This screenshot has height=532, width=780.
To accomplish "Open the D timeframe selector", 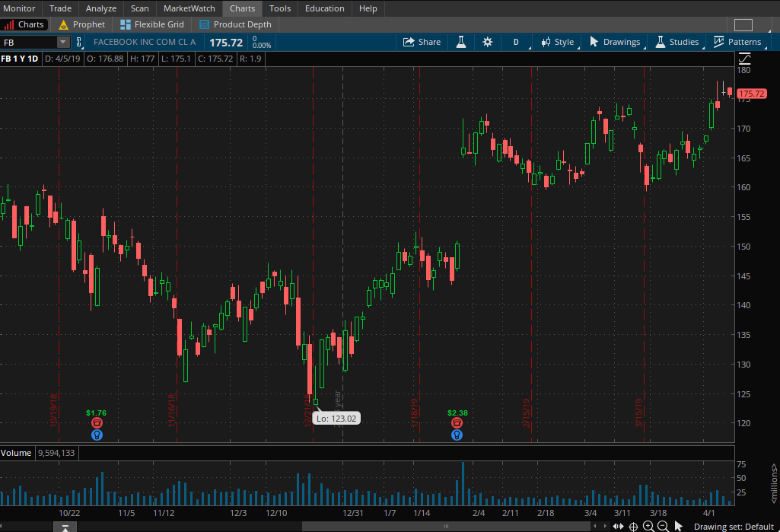I will pyautogui.click(x=516, y=43).
